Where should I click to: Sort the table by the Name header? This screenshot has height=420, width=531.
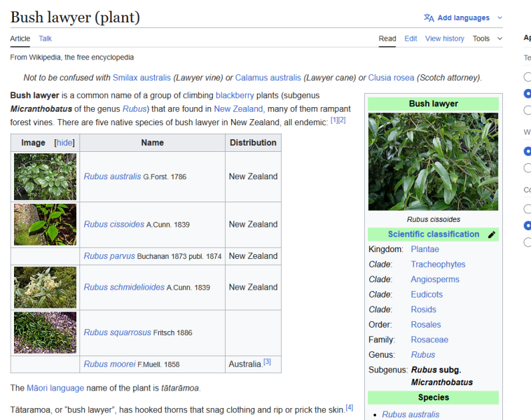pos(153,143)
